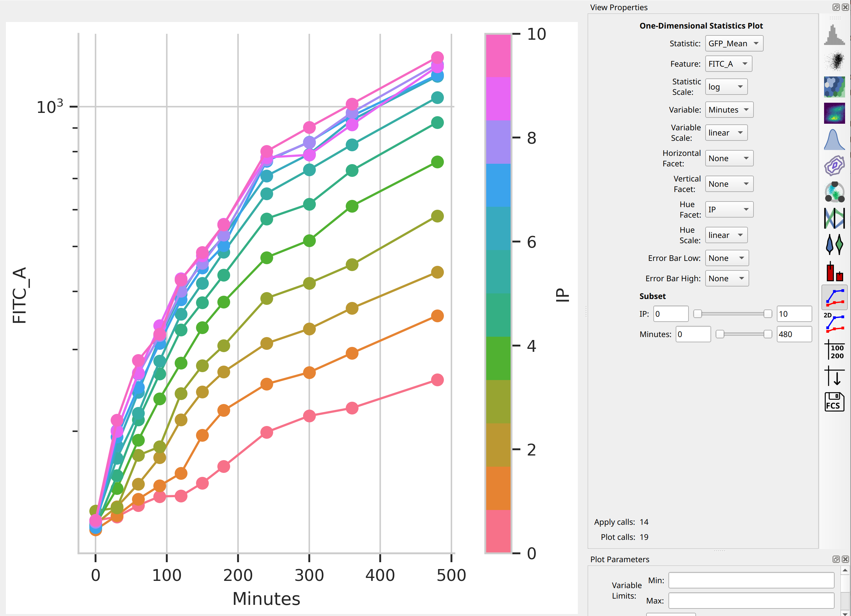Select the histogram view icon
851x616 pixels.
(834, 35)
